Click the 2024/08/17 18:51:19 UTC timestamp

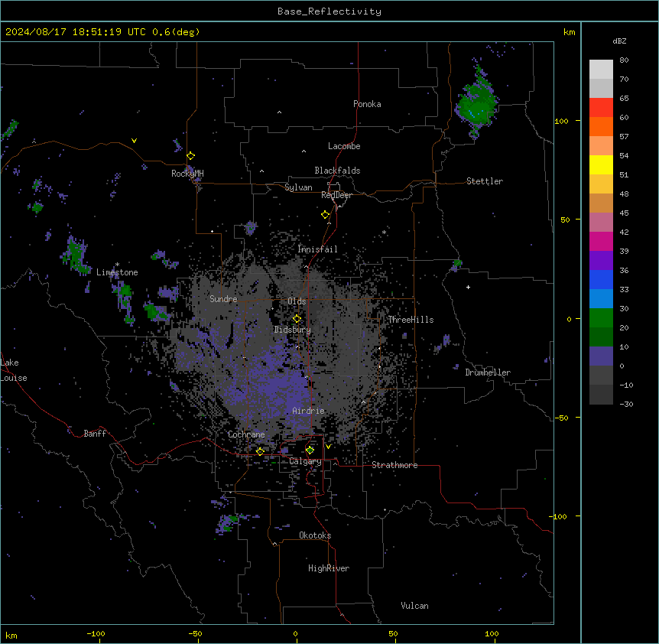click(76, 32)
